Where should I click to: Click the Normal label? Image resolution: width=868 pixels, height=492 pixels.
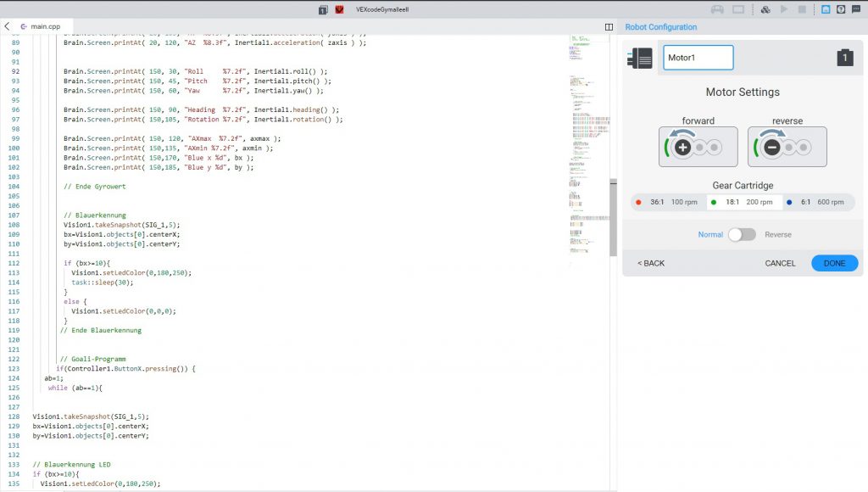710,234
